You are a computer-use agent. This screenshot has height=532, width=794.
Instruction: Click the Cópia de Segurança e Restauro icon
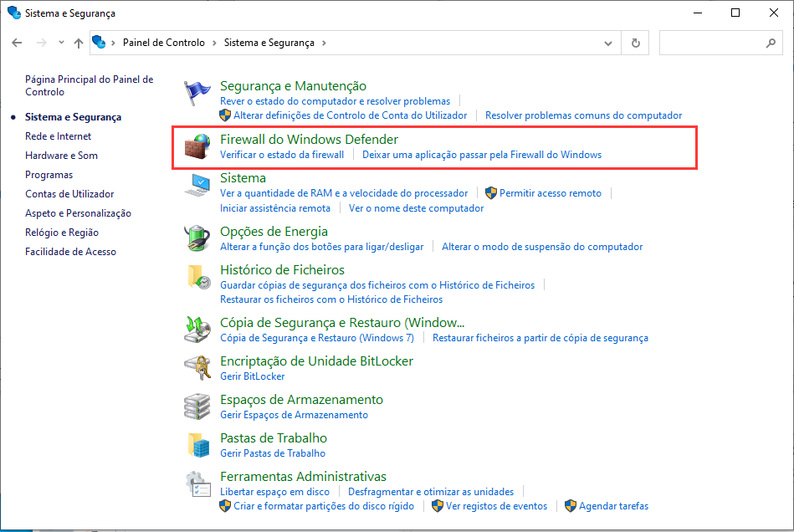coord(197,330)
